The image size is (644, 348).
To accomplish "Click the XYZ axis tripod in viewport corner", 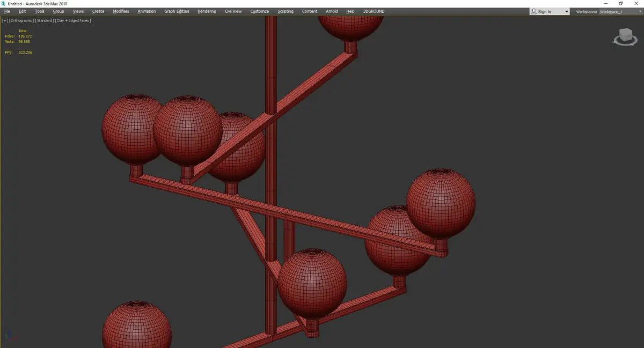I will [12, 336].
